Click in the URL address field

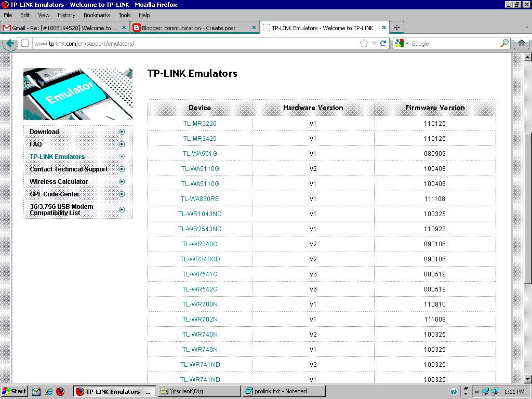pos(195,44)
